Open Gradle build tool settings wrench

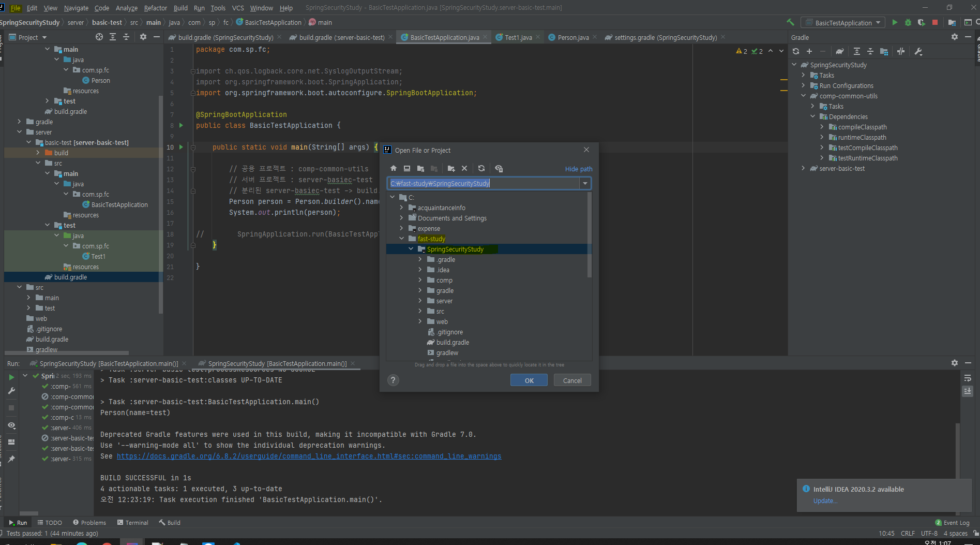coord(918,51)
